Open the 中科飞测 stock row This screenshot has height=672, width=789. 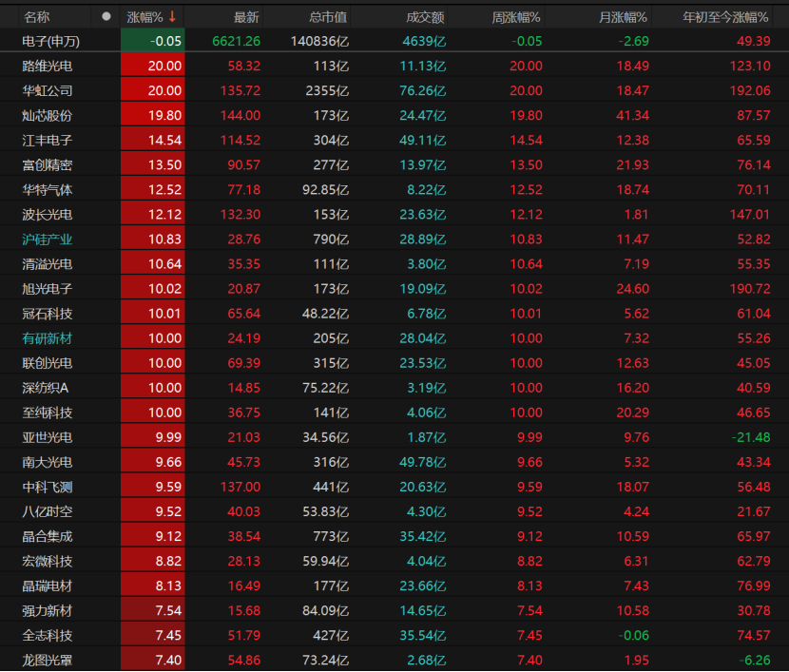tap(48, 486)
